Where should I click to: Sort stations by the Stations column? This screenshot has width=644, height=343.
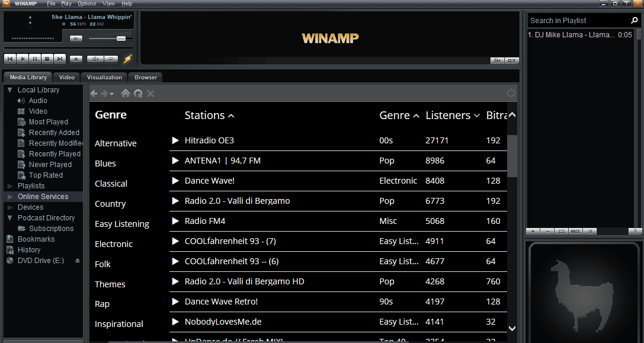pyautogui.click(x=209, y=116)
